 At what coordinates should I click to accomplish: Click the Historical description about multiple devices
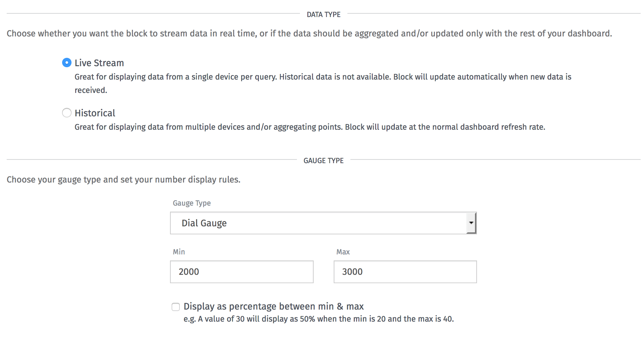coord(310,127)
